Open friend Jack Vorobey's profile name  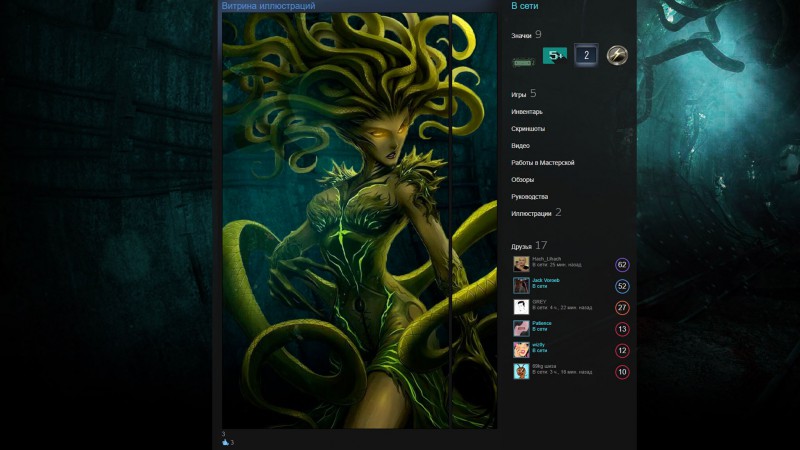546,281
